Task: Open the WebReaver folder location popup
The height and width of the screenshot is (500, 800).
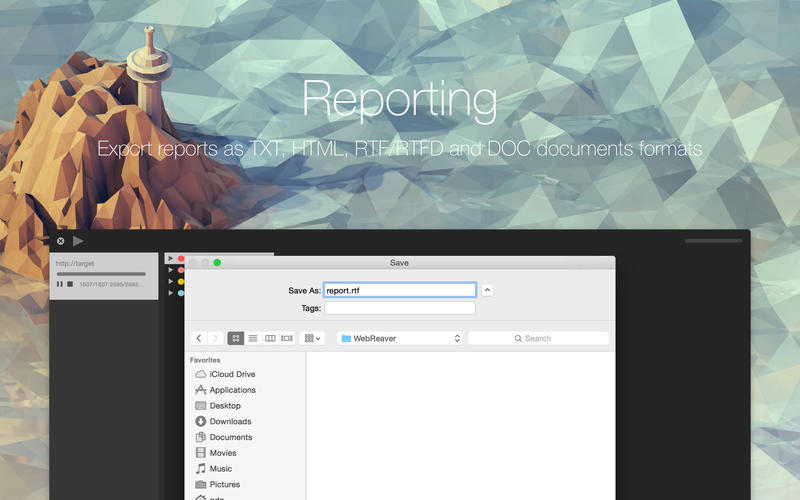Action: [x=400, y=338]
